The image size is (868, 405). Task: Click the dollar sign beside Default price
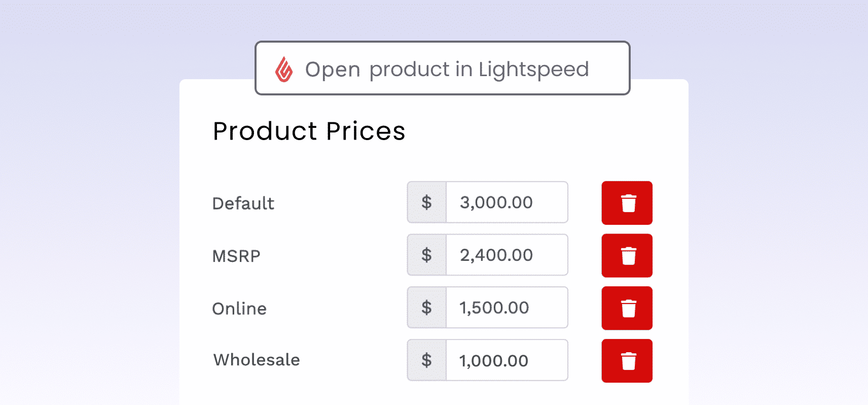pos(427,203)
